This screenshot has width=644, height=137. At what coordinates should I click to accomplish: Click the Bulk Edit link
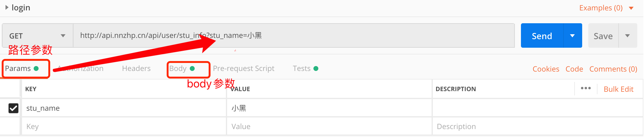pos(618,89)
